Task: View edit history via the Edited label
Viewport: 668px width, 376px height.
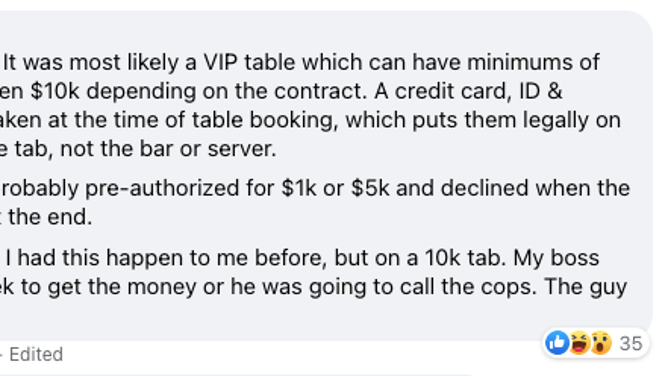Action: (36, 354)
